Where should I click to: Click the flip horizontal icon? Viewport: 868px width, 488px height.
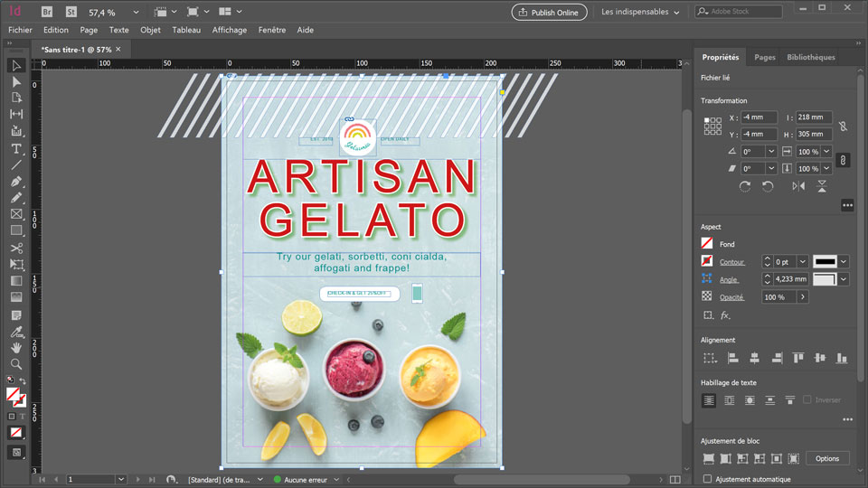(798, 186)
